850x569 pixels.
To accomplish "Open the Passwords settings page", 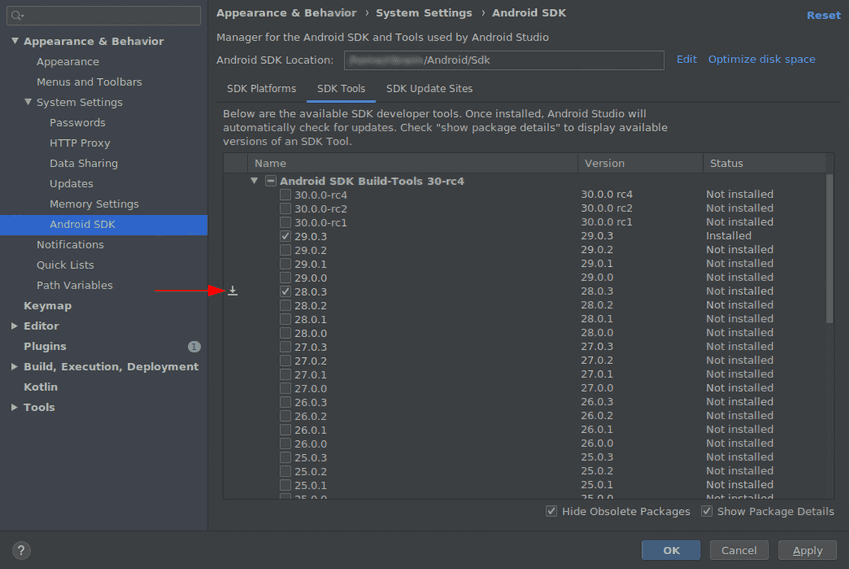I will [78, 122].
